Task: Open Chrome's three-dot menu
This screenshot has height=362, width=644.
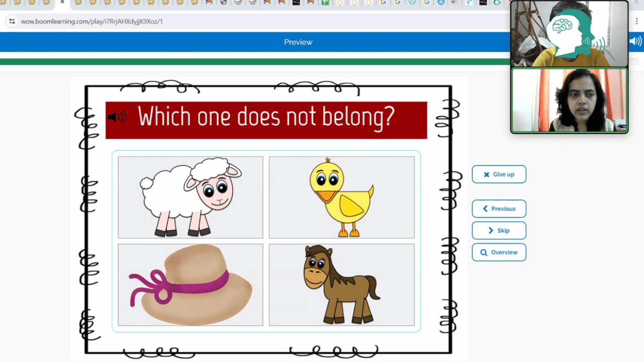Action: pos(636,21)
